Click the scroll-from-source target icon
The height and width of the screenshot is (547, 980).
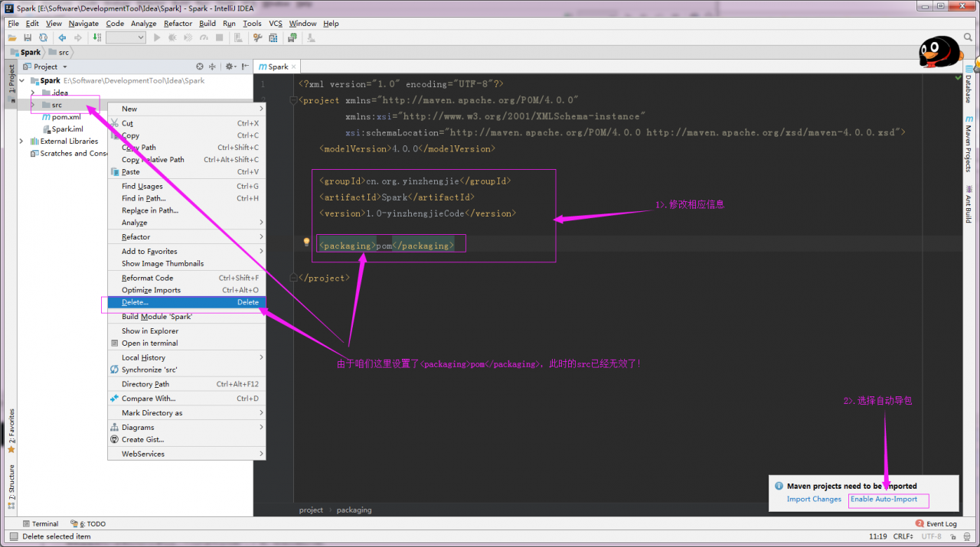pyautogui.click(x=200, y=67)
